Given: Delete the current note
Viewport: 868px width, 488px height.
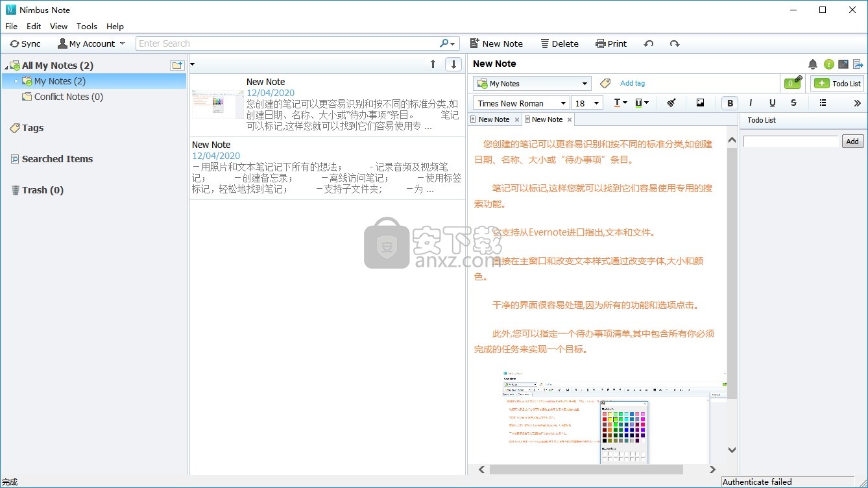Looking at the screenshot, I should tap(559, 43).
